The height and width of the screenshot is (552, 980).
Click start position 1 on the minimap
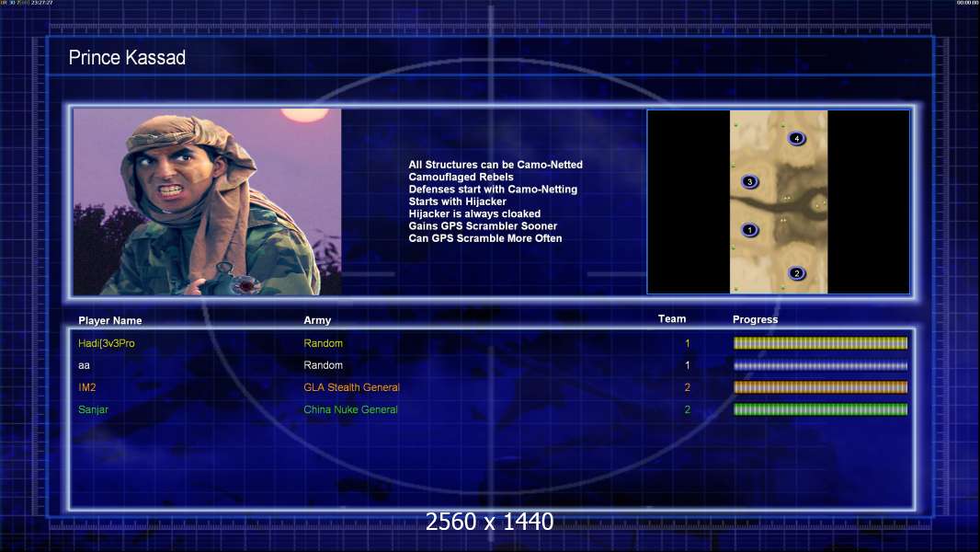click(x=749, y=230)
